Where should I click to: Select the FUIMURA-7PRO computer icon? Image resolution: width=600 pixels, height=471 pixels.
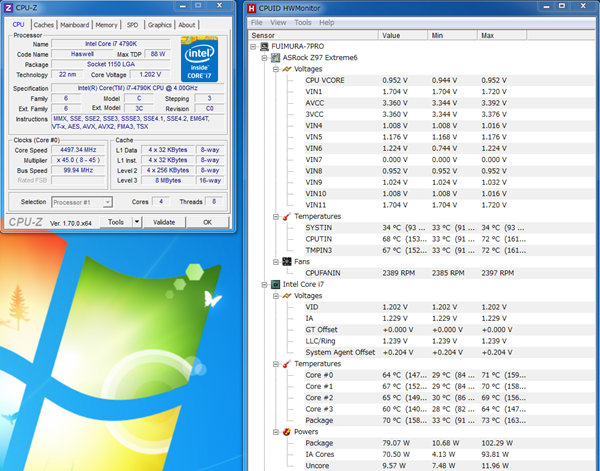(x=264, y=46)
